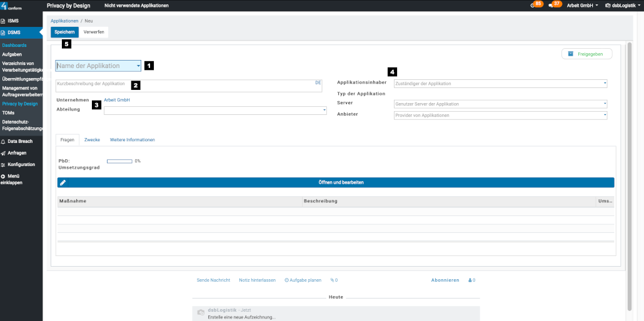Click the Data Breach bell icon

click(x=3, y=142)
